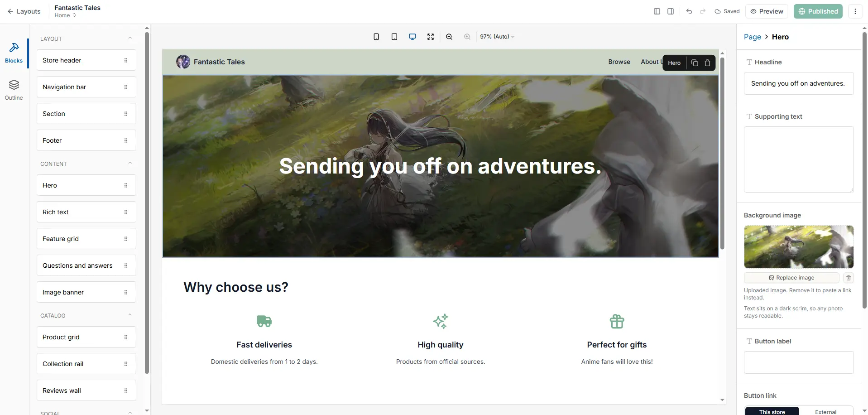Grab the Questions and answers drag handle
This screenshot has height=415, width=868.
126,265
